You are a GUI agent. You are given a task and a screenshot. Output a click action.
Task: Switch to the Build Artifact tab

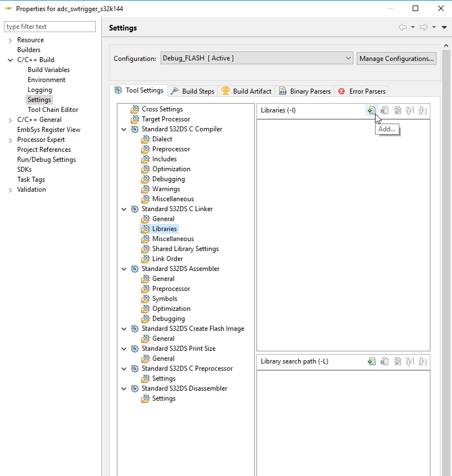pyautogui.click(x=246, y=91)
